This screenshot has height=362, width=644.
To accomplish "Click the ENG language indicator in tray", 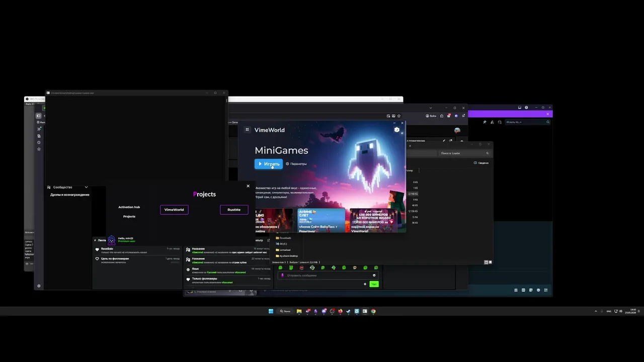I will pos(609,311).
